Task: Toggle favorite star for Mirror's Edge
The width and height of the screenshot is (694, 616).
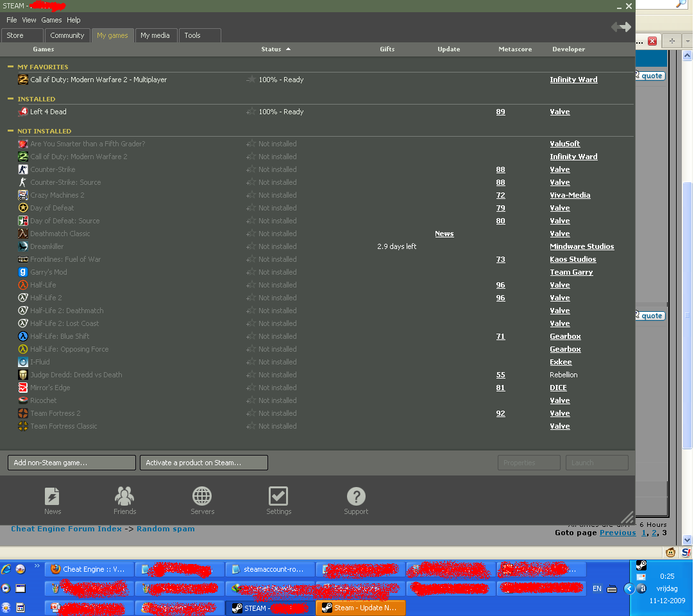Action: pyautogui.click(x=251, y=388)
